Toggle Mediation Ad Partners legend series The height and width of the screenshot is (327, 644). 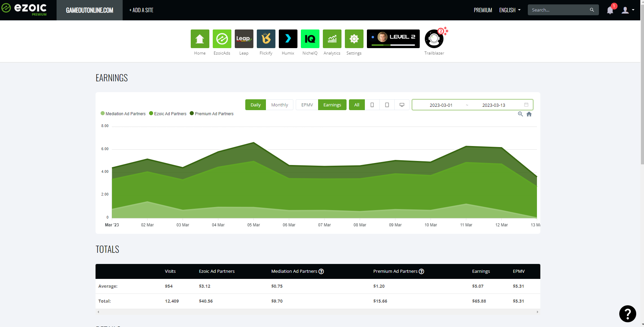[123, 114]
